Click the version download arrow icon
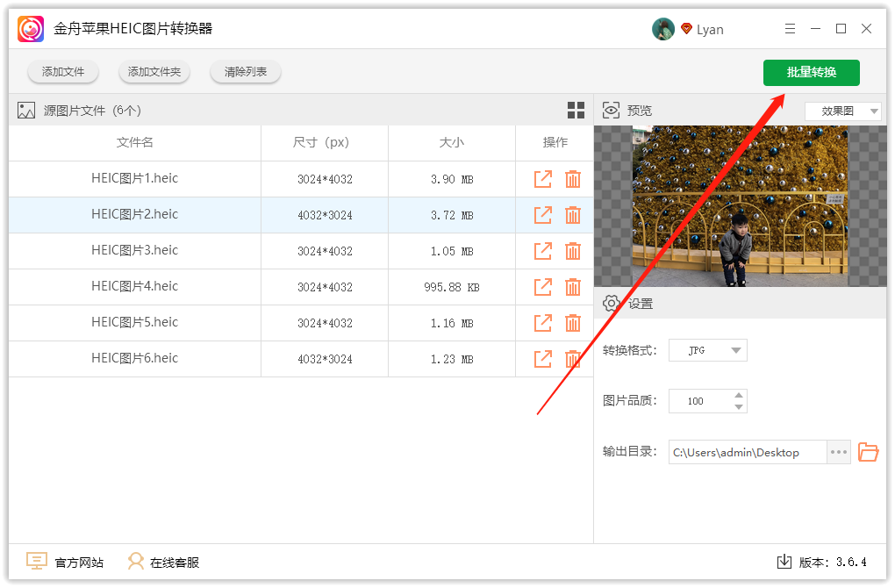The image size is (895, 588). coord(784,562)
